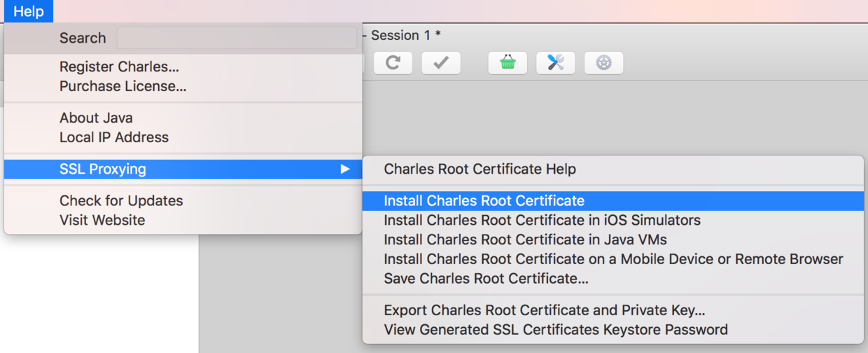868x353 pixels.
Task: Install certificate on Mobile Device or Remote Browser
Action: [613, 259]
